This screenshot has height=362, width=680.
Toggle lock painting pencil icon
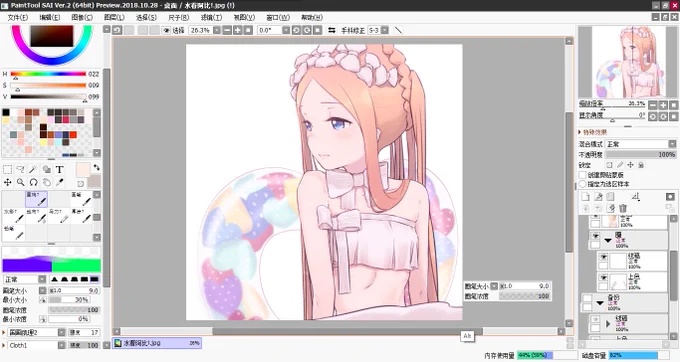coord(620,165)
